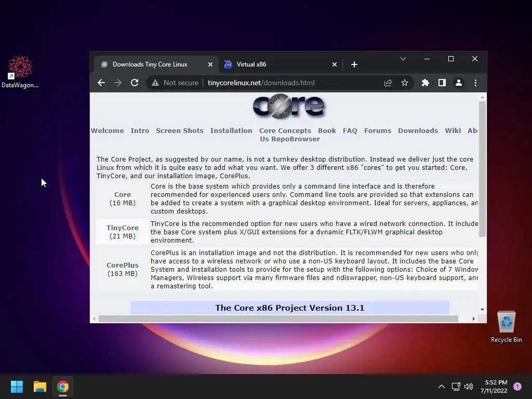Viewport: 532px width, 399px height.
Task: Click the Core (16 MB) download link
Action: click(x=123, y=194)
